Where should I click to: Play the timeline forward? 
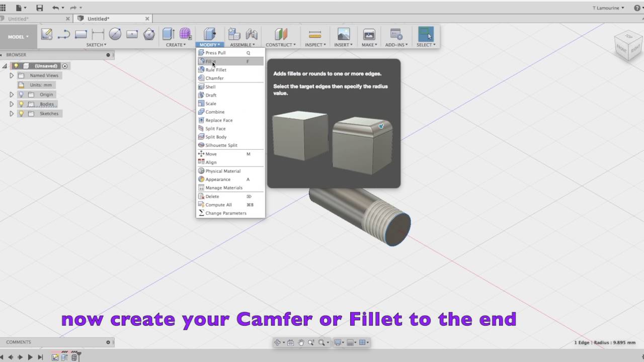(30, 357)
